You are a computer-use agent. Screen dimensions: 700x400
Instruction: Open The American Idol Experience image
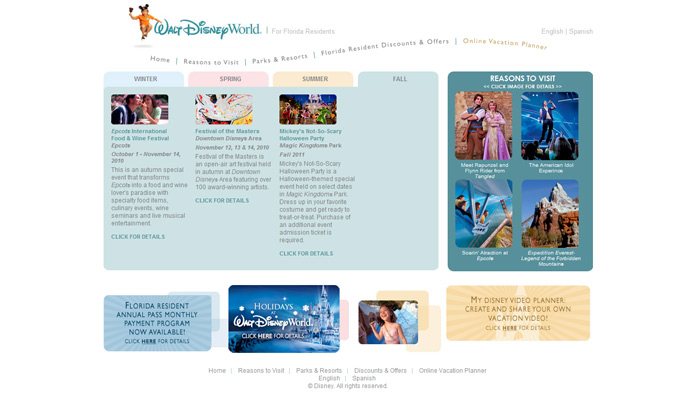550,126
